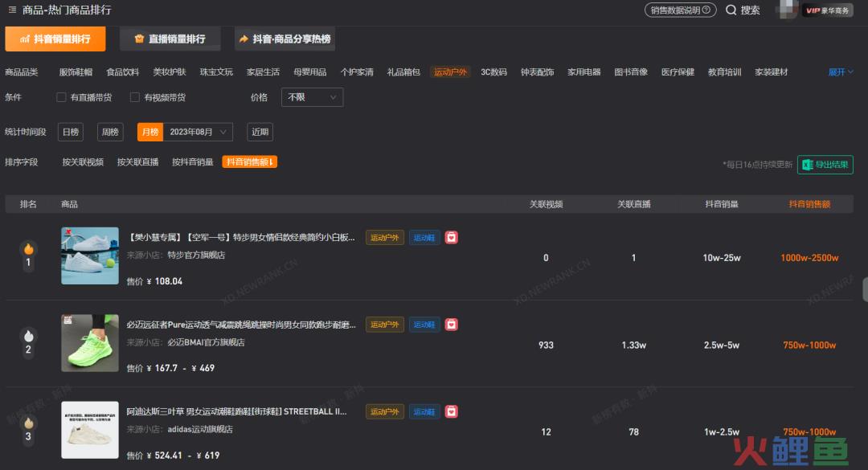The image size is (868, 470).
Task: Switch to 抖音销量排行 tab
Action: point(55,39)
